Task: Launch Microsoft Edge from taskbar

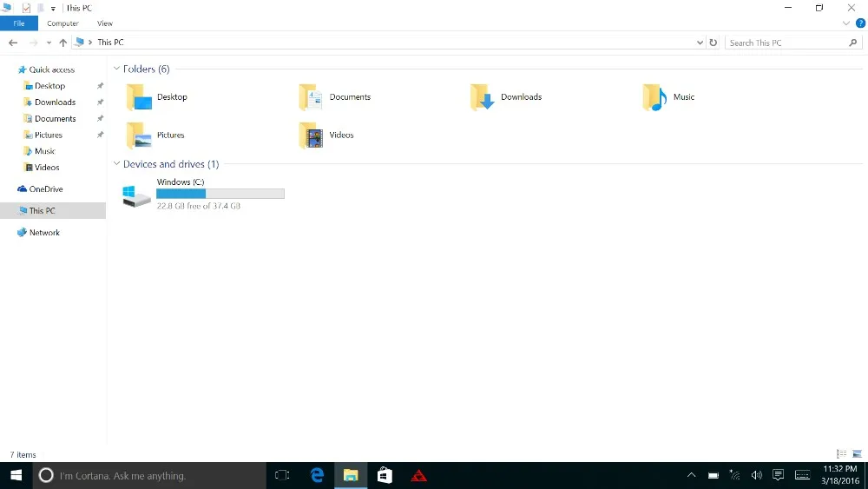Action: pos(317,476)
